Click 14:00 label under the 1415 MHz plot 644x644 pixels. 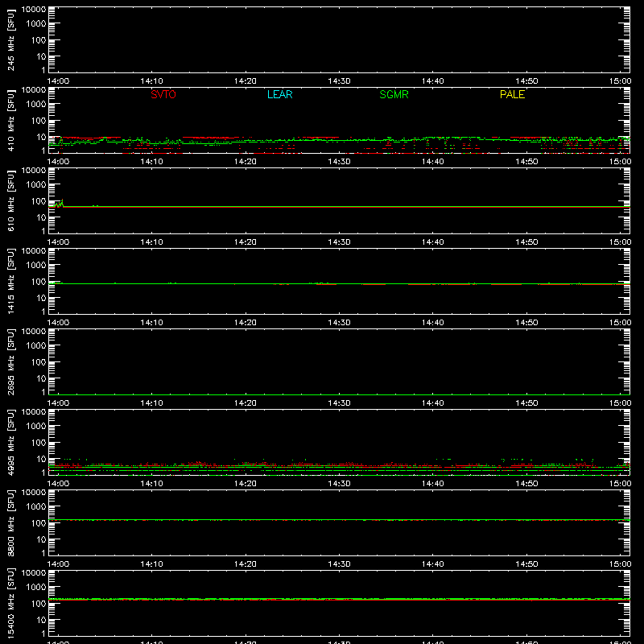pyautogui.click(x=58, y=323)
